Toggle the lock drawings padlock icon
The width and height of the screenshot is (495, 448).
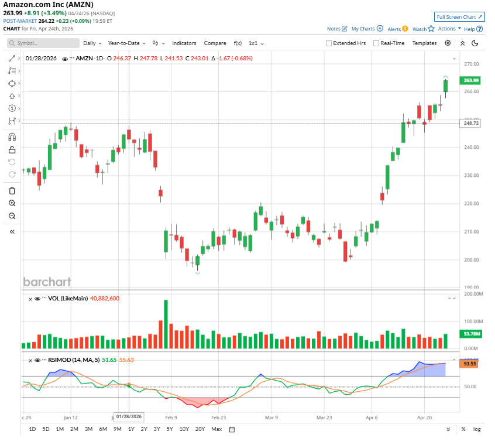[x=12, y=150]
